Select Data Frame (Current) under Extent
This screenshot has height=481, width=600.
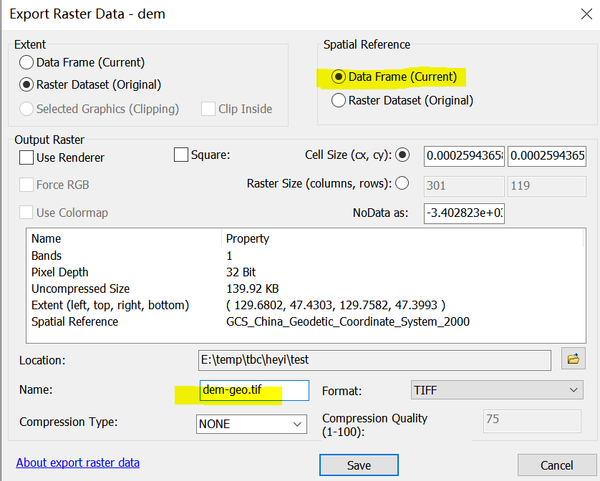[x=26, y=63]
